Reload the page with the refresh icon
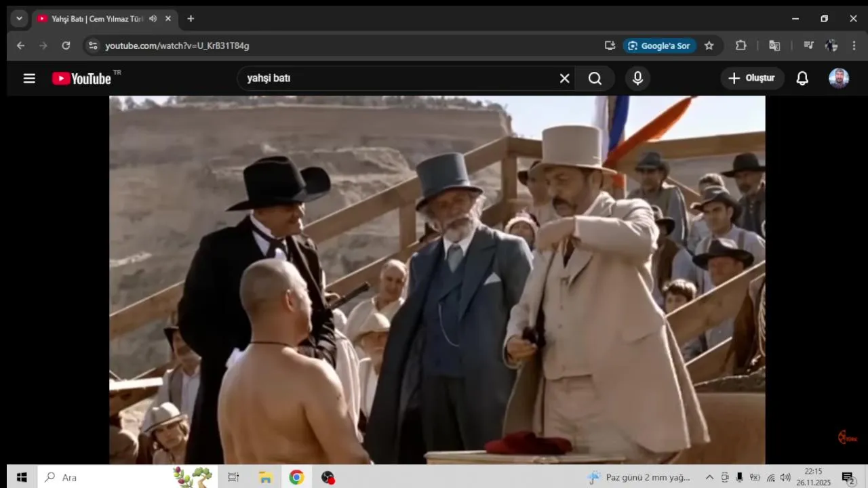 [x=66, y=45]
